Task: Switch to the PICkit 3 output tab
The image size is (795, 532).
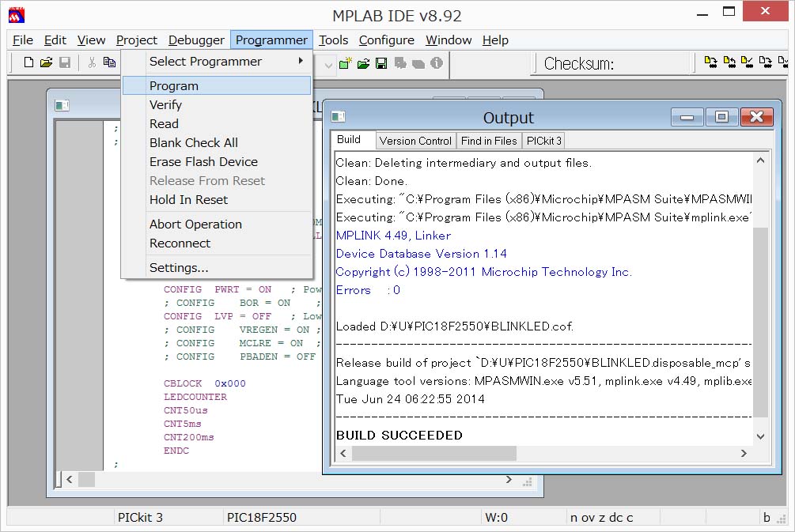Action: [x=544, y=141]
